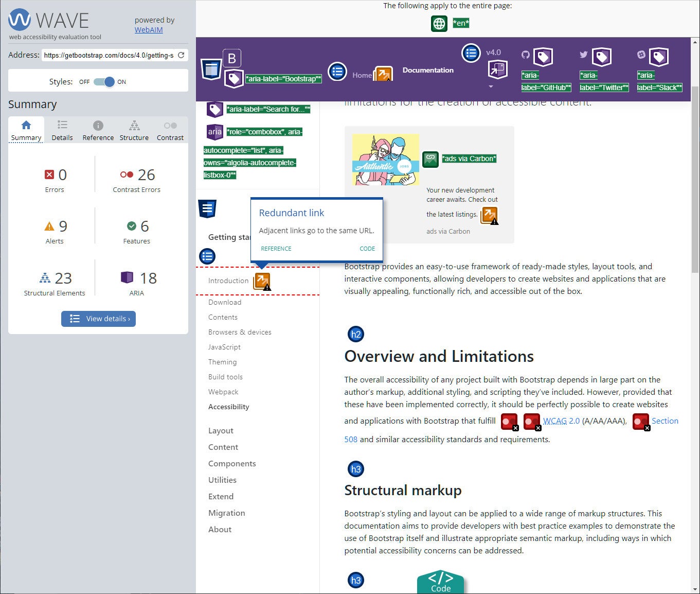Click the WAVE logo icon
Viewport: 700px width, 594px height.
click(20, 20)
